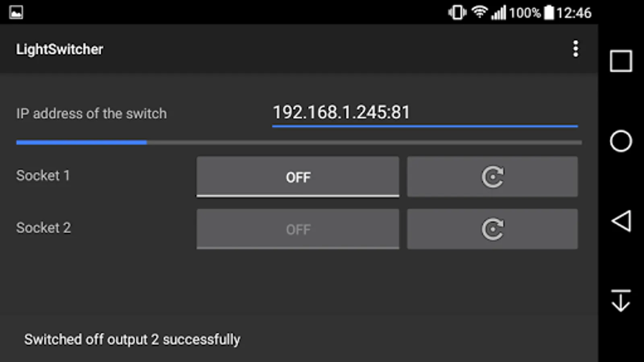
Task: Tap the cellular signal bars icon
Action: pyautogui.click(x=498, y=12)
